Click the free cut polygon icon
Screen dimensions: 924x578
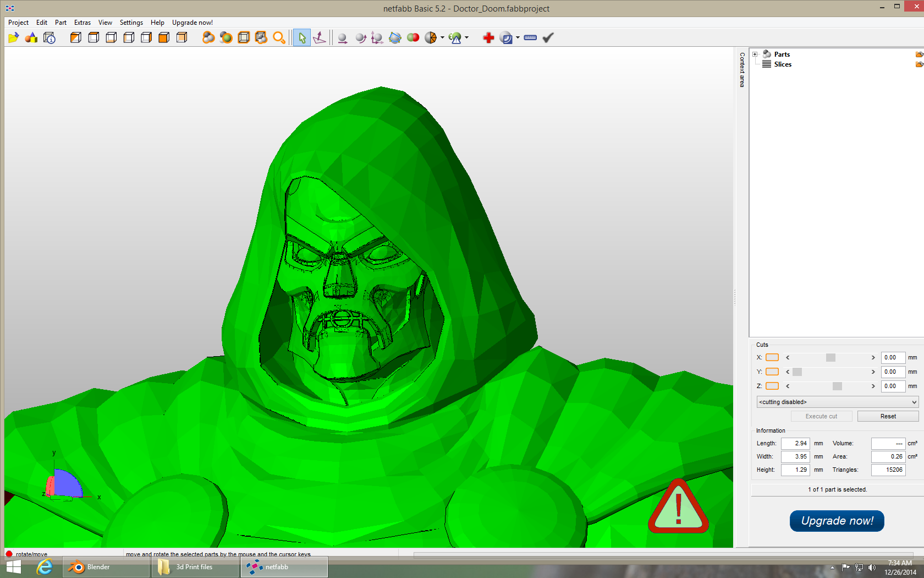(395, 37)
